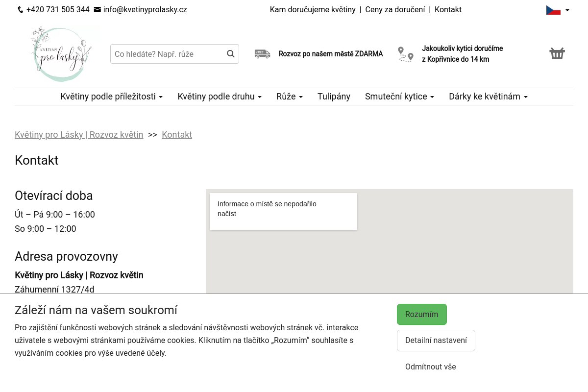Click the Czech flag icon
Viewport: 588px width, 392px height.
pos(553,10)
